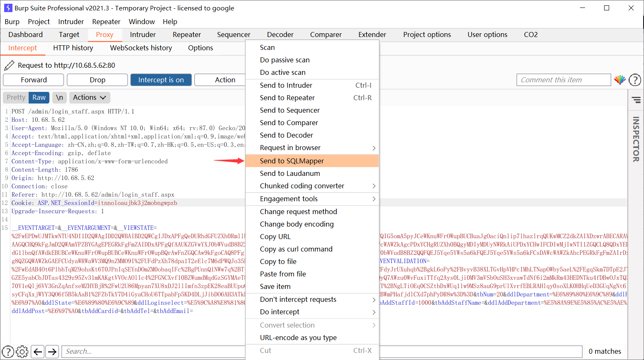
Task: Open the User options tab
Action: click(x=487, y=35)
